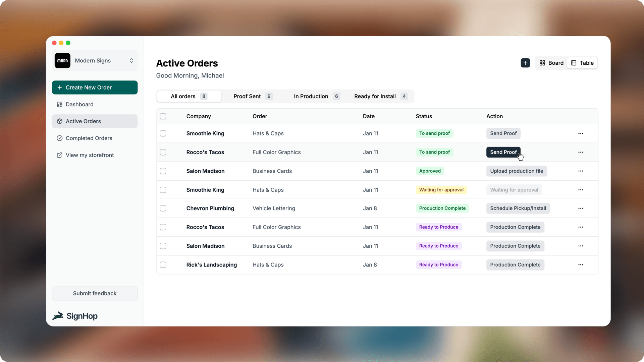This screenshot has height=362, width=644.
Task: Click Production Complete button for Salon Madison
Action: point(515,246)
